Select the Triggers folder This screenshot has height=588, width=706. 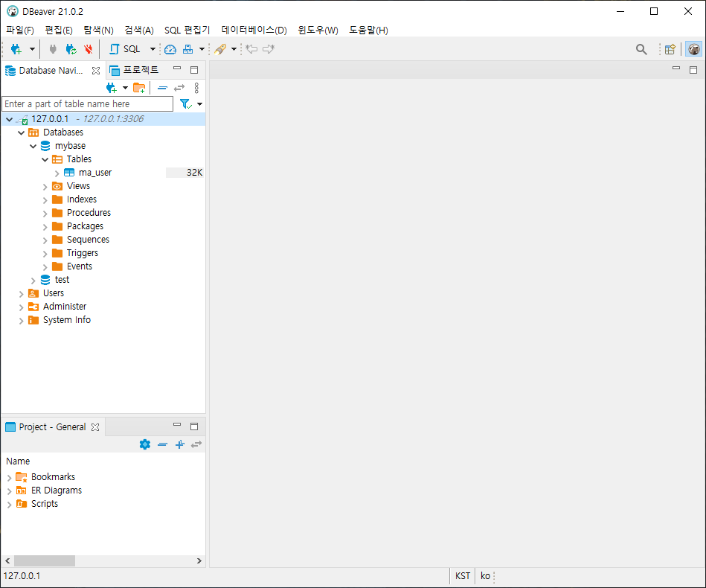tap(83, 253)
